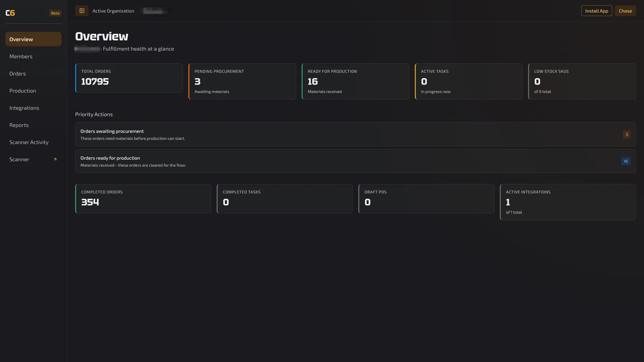Click the Pending Procurement card

click(x=242, y=81)
